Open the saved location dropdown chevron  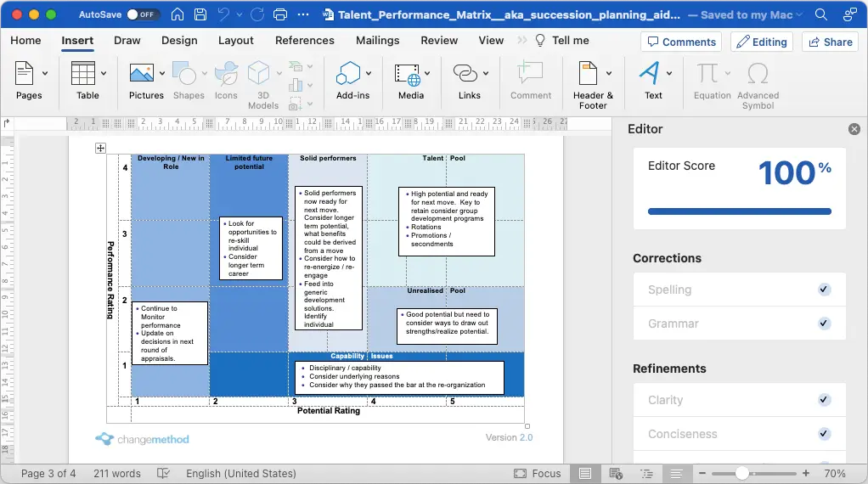point(799,15)
